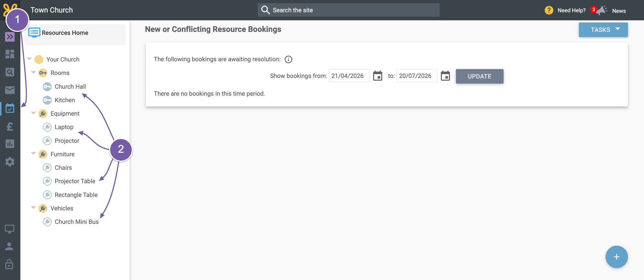Screen dimensions: 644x280
Task: Click the megaphone News icon
Action: (601, 10)
